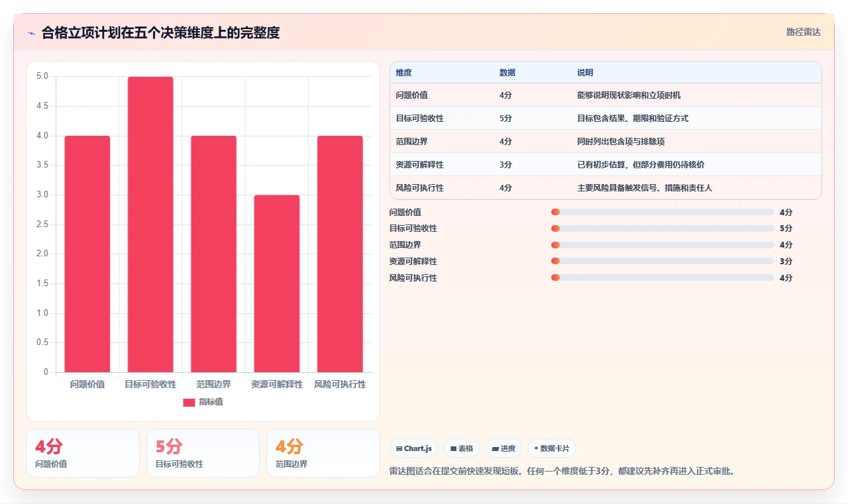Select the Chart.js chip
The width and height of the screenshot is (848, 504).
click(x=413, y=448)
